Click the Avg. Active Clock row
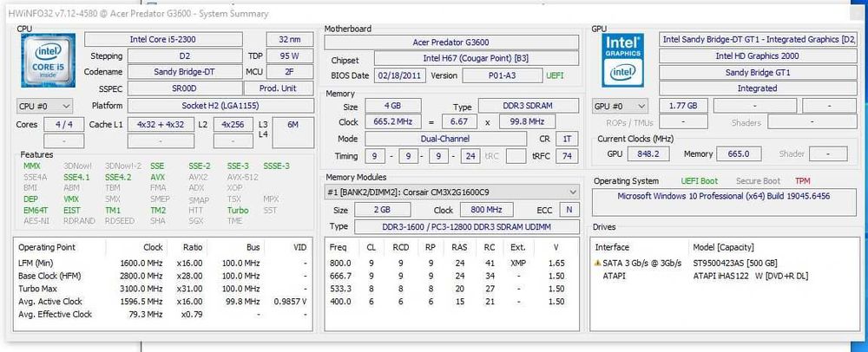The height and width of the screenshot is (352, 868). pyautogui.click(x=162, y=301)
